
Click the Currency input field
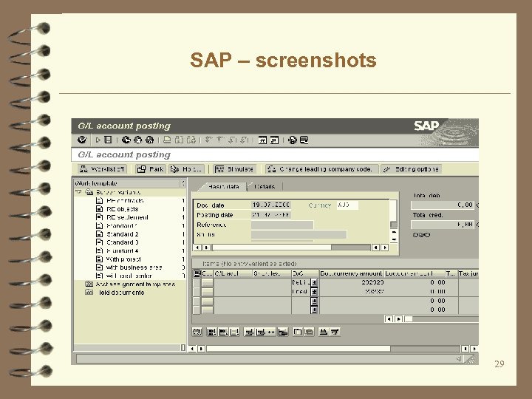(x=347, y=205)
